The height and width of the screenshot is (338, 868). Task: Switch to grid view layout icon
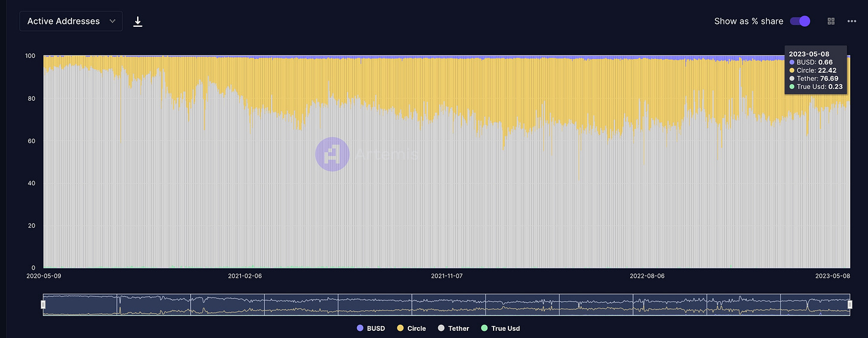point(831,21)
